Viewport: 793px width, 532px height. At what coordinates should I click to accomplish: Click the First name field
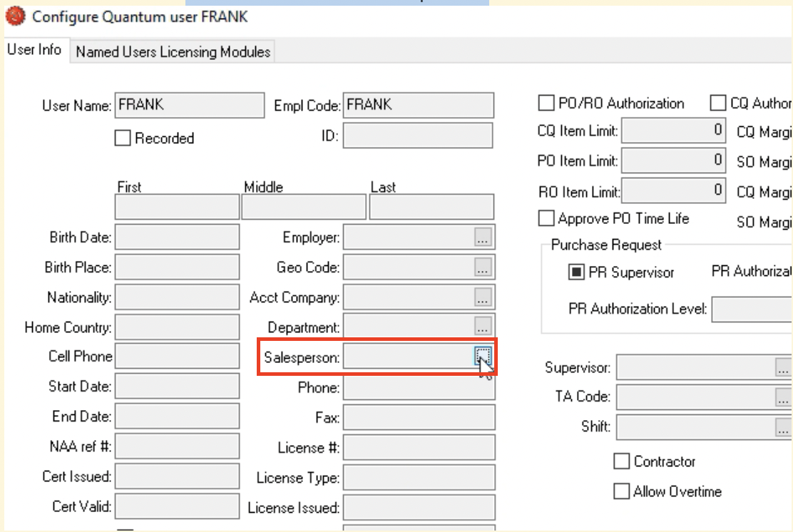177,207
